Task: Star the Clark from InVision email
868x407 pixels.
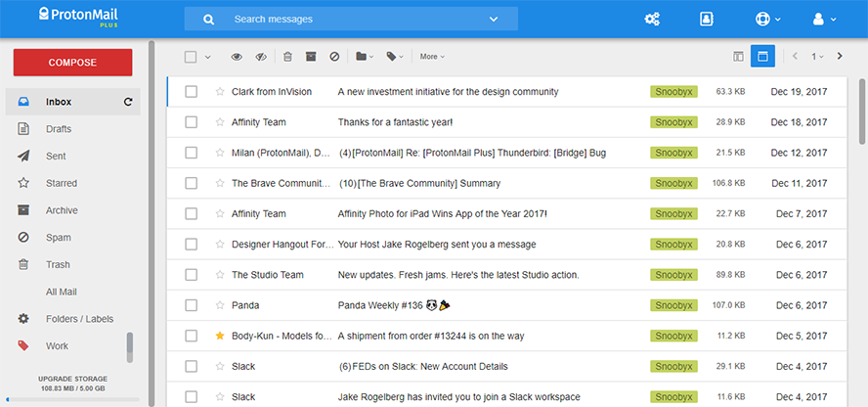Action: (220, 92)
